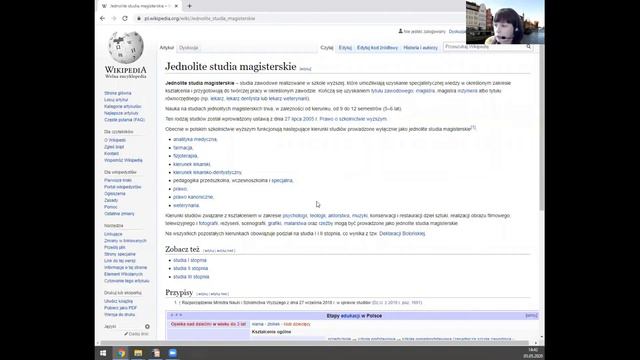Reload the page with refresh icon

coord(125,18)
